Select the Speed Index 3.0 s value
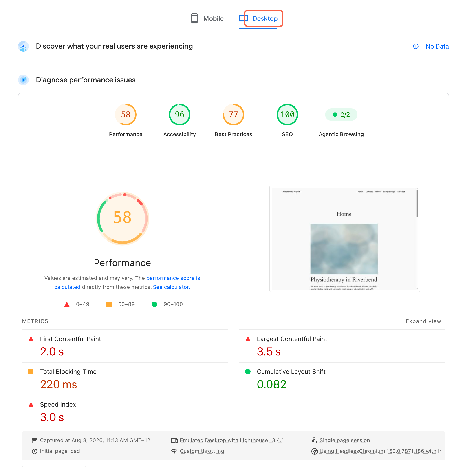The width and height of the screenshot is (476, 470). (x=52, y=417)
